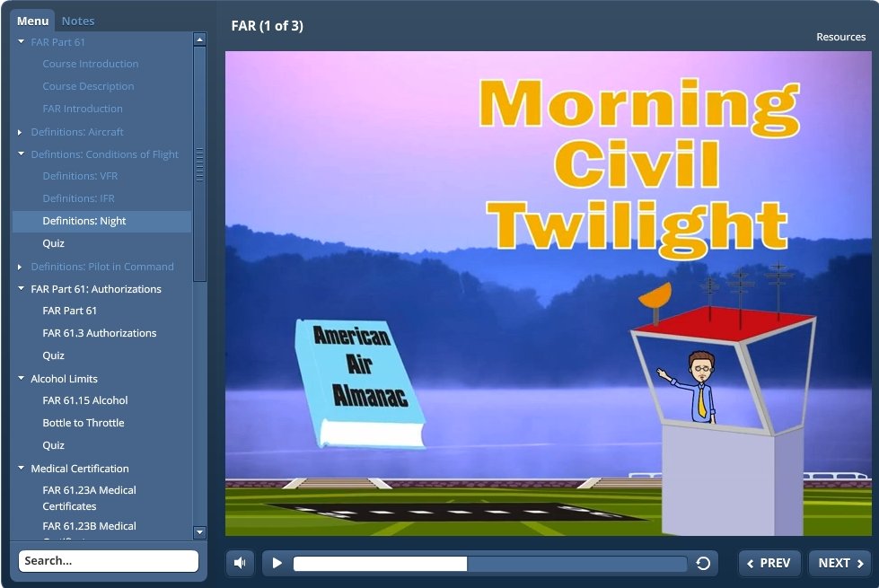879x588 pixels.
Task: Expand Definitions: Aircraft section
Action: [x=22, y=132]
